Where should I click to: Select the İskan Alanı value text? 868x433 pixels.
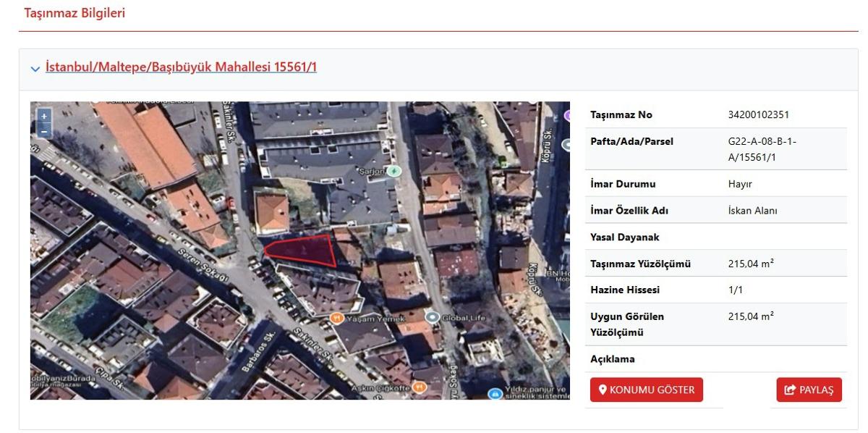(752, 211)
